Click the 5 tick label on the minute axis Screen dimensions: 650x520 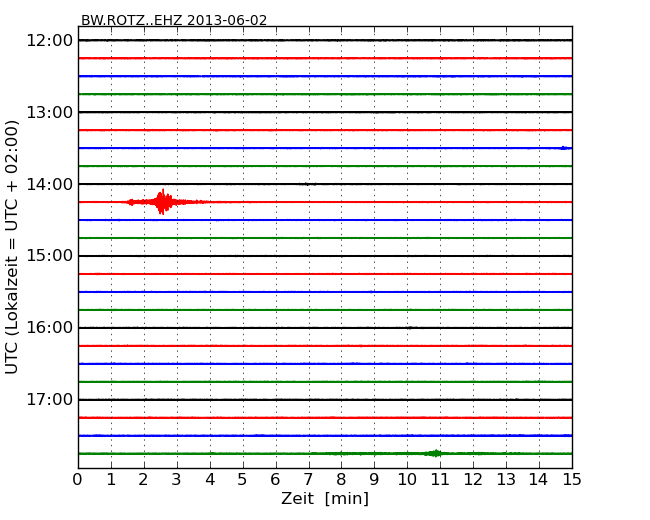pos(243,480)
